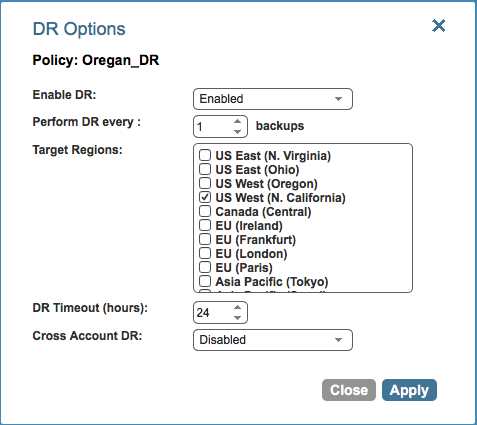Tick the EU (Ireland) checkbox

coord(205,225)
